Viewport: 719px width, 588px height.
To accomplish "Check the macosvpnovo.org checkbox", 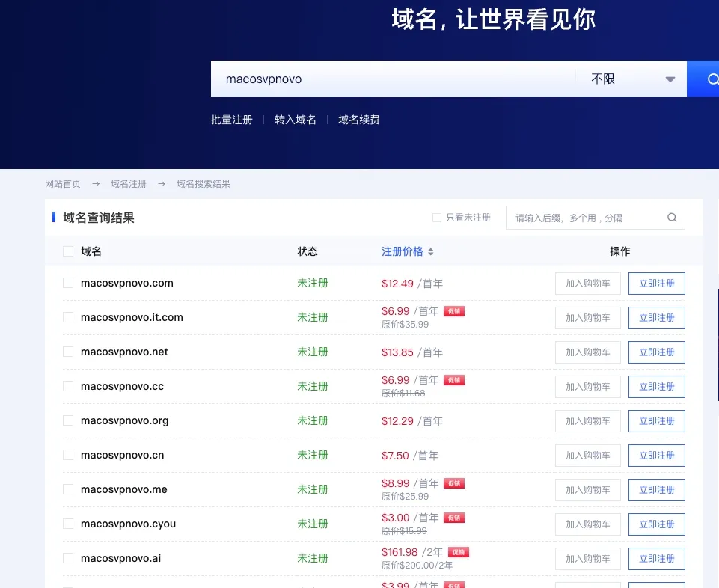I will [x=68, y=420].
